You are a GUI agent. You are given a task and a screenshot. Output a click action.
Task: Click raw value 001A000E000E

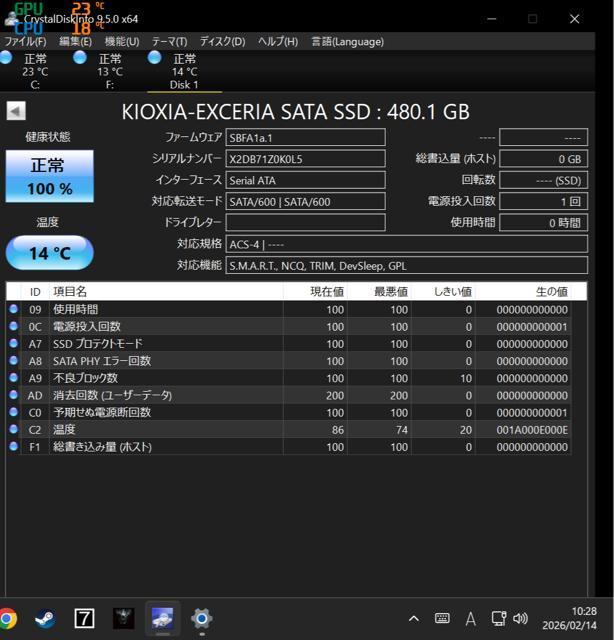(x=532, y=430)
